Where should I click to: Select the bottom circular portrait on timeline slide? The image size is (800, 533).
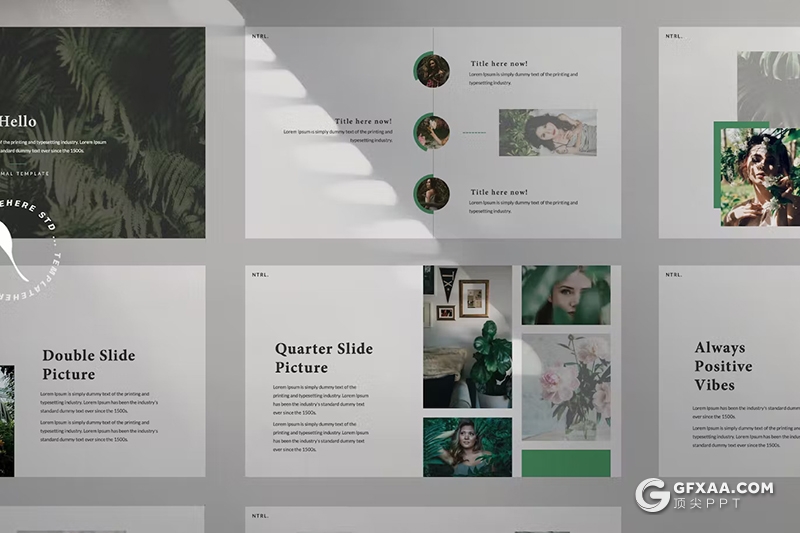click(x=432, y=193)
